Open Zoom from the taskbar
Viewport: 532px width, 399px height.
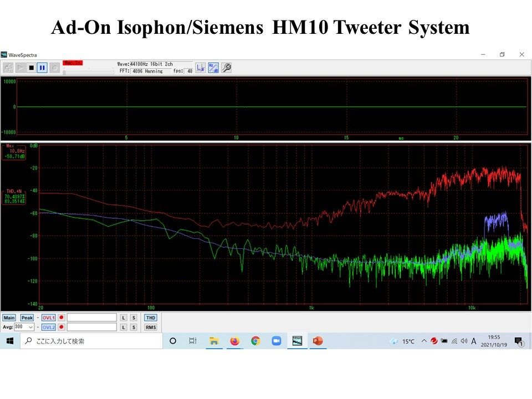click(277, 341)
